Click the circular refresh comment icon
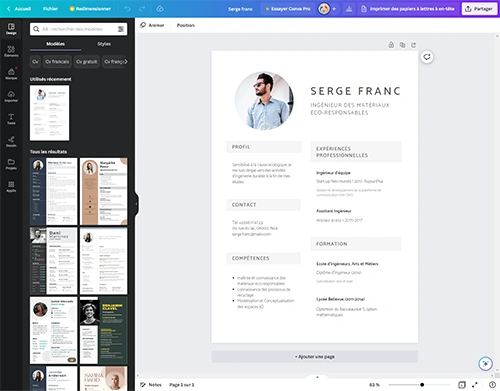500x391 pixels. tap(427, 57)
